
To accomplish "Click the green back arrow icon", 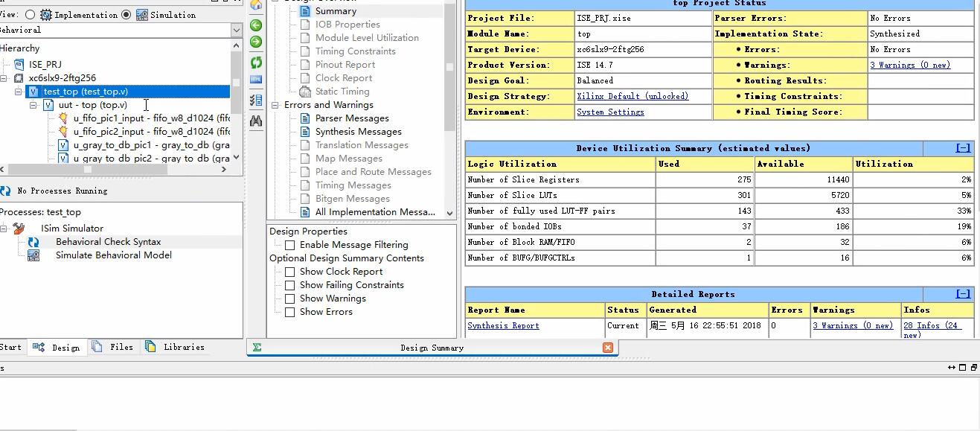I will tap(256, 25).
